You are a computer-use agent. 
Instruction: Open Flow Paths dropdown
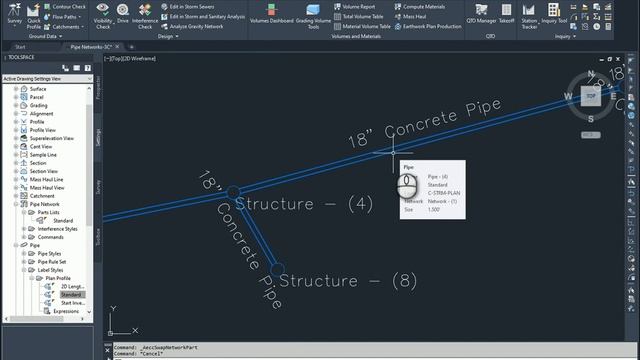click(62, 17)
